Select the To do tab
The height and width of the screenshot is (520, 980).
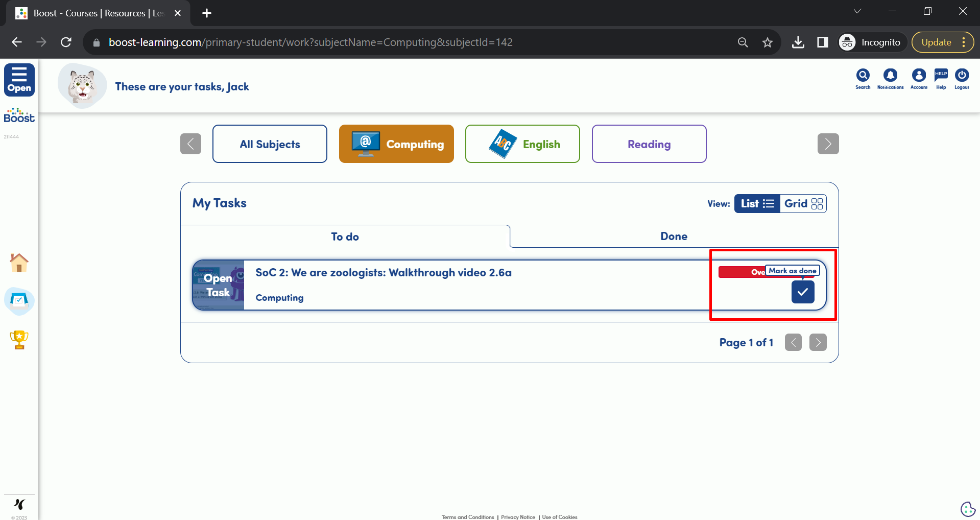tap(345, 237)
